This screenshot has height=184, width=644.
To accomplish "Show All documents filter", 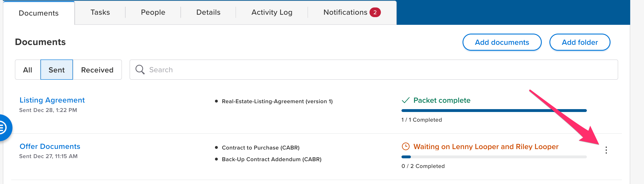I will 28,70.
